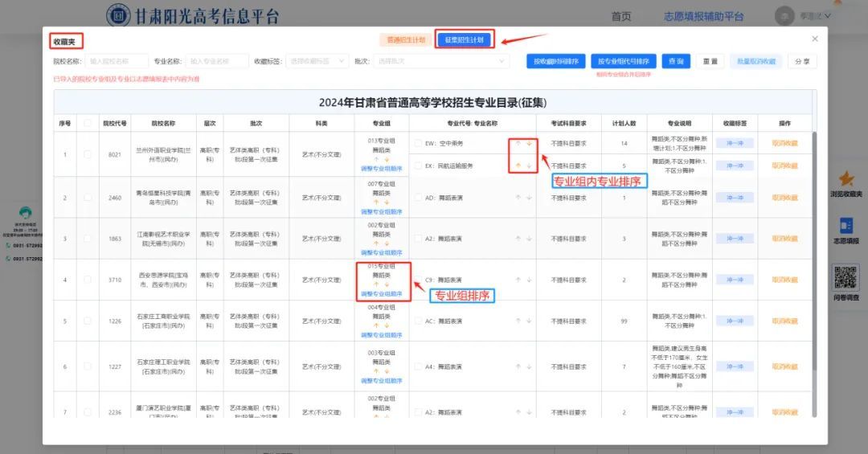Move the C9 舞蹈表演 major up
Screen dimensions: 868x454
518,280
